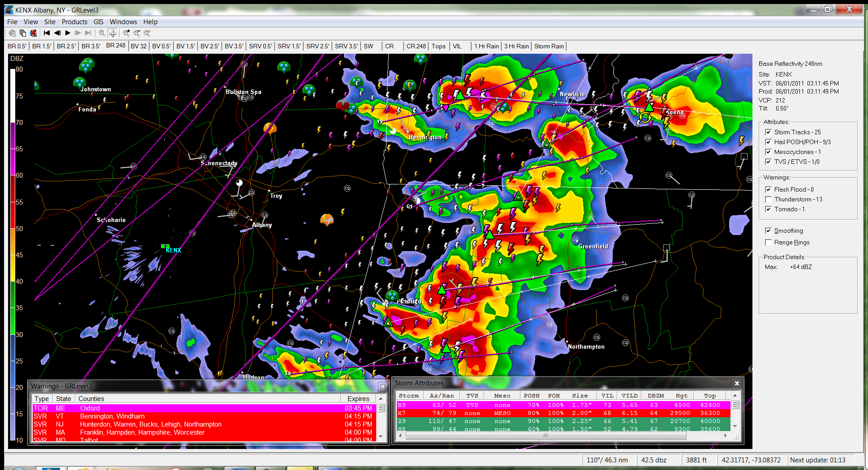
Task: Enable Range Rings checkbox
Action: (x=768, y=242)
